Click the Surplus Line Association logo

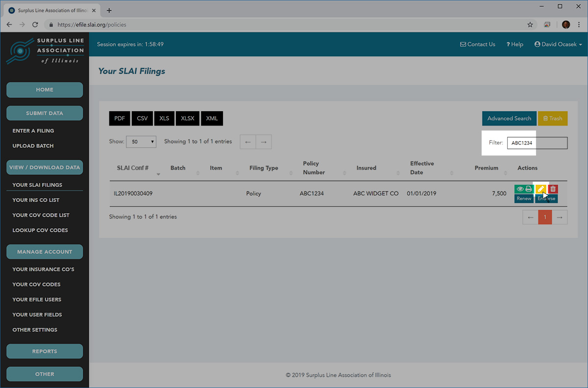coord(45,50)
